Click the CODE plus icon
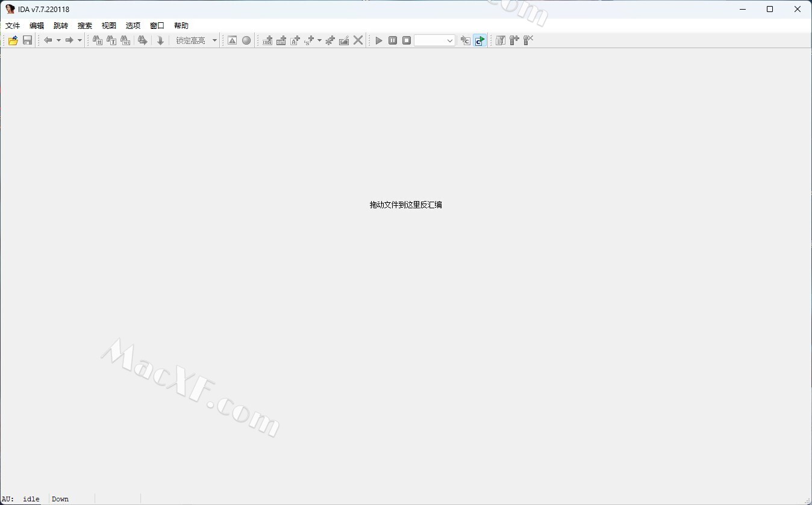Screen dimensions: 812x505 267,40
